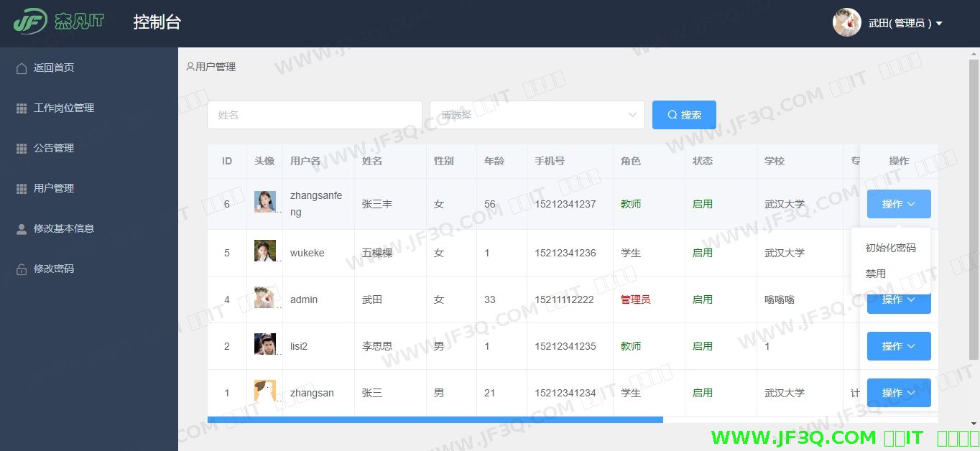Click the 操作 button on zhangsan's row
The height and width of the screenshot is (451, 980).
click(x=898, y=393)
